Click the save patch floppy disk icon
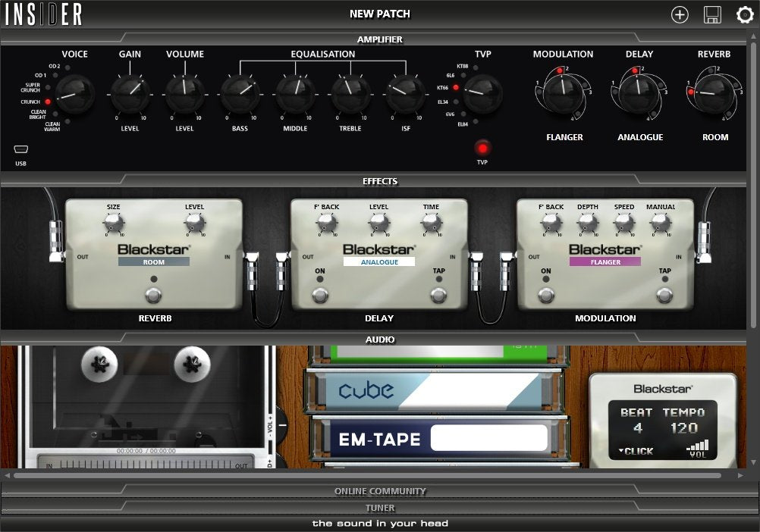This screenshot has height=532, width=760. pyautogui.click(x=712, y=14)
